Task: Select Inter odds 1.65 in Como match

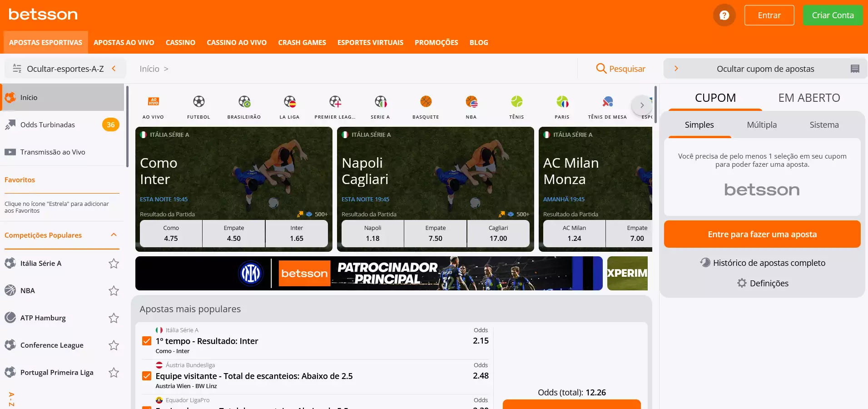Action: tap(296, 234)
